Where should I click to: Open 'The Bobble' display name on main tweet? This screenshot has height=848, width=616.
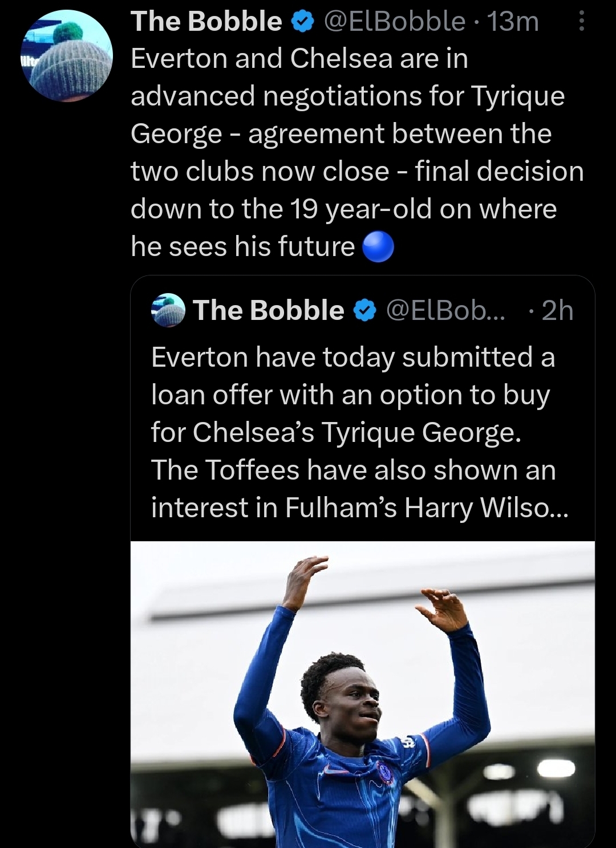point(206,22)
